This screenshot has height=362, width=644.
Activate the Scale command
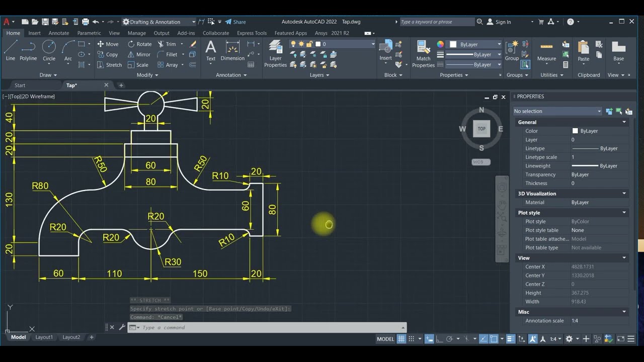[138, 65]
